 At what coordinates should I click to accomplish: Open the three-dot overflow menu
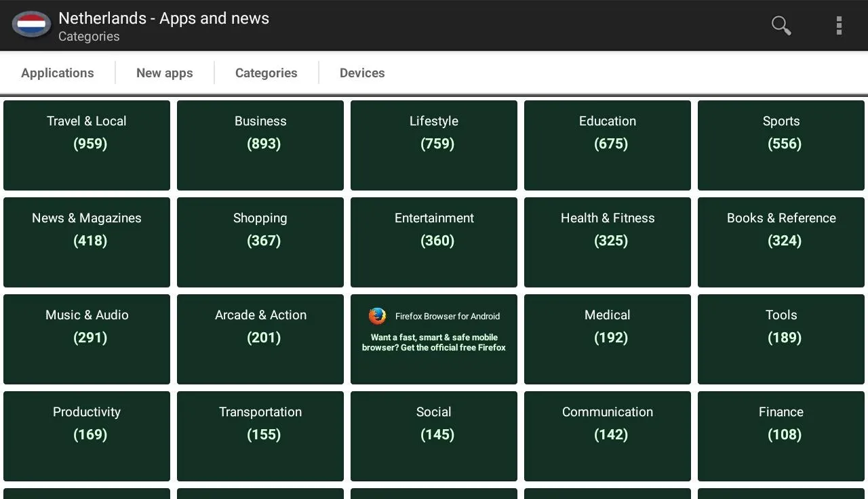coord(839,25)
